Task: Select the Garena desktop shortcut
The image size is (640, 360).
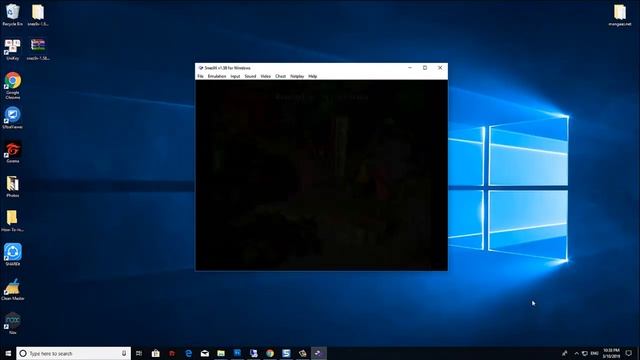Action: 13,152
